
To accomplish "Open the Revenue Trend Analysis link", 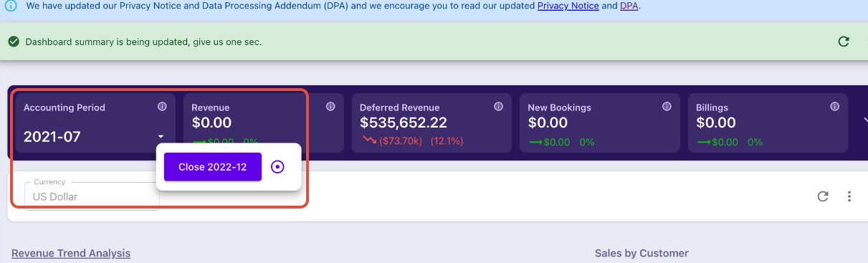I will 71,253.
